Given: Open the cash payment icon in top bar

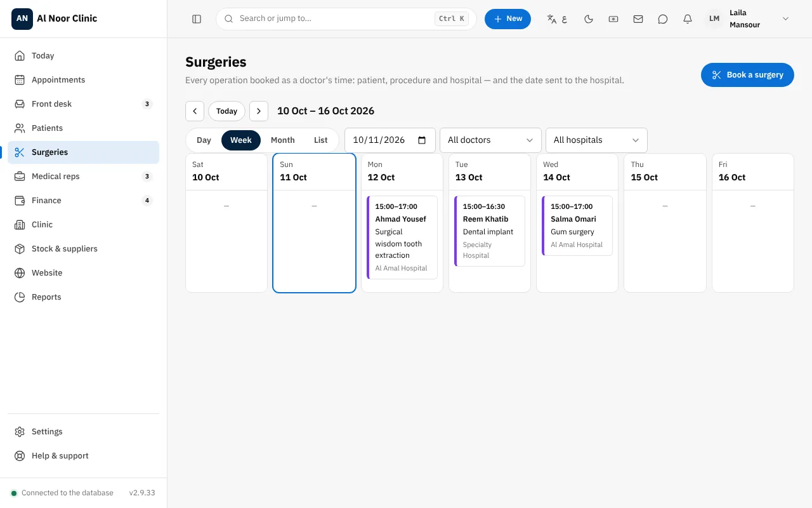Looking at the screenshot, I should [613, 19].
